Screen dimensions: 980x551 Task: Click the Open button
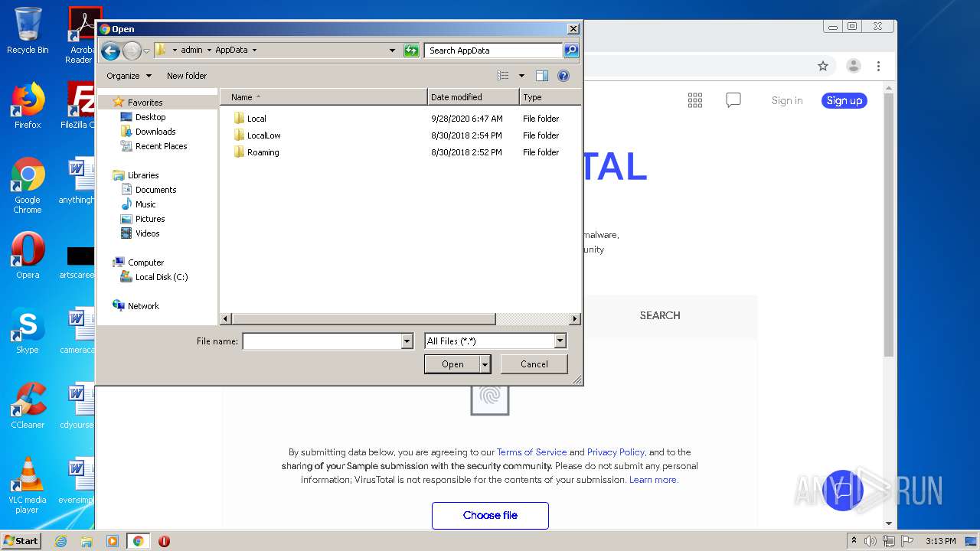pyautogui.click(x=452, y=364)
